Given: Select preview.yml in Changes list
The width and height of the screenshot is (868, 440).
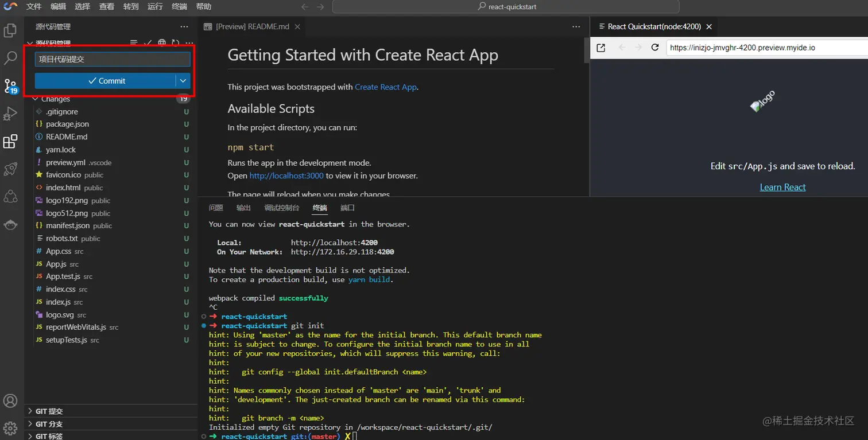Looking at the screenshot, I should point(111,162).
